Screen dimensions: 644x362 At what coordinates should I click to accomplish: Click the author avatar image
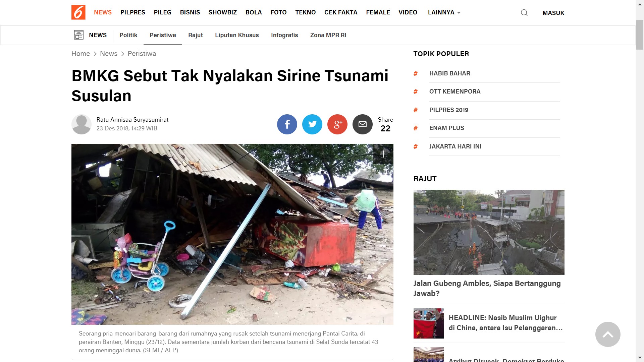point(82,124)
